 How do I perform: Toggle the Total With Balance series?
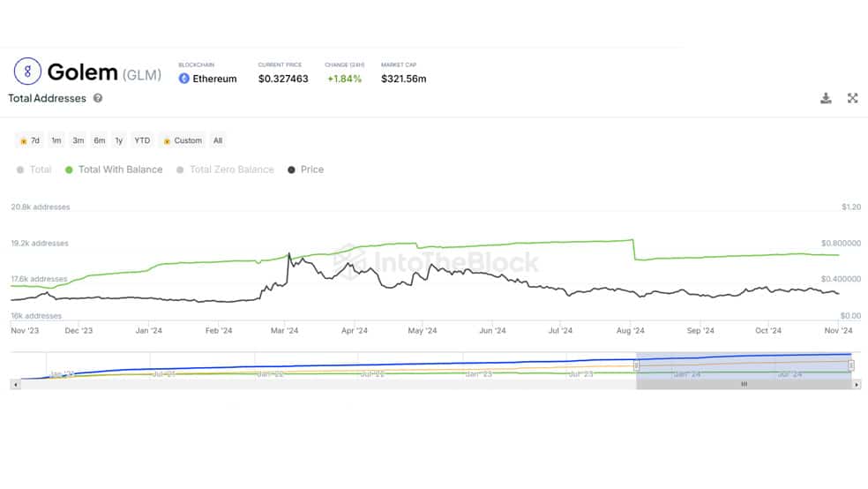(x=114, y=169)
